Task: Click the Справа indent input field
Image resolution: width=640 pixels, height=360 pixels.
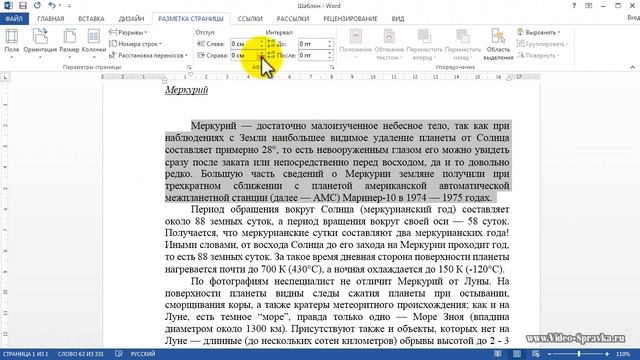Action: click(244, 55)
